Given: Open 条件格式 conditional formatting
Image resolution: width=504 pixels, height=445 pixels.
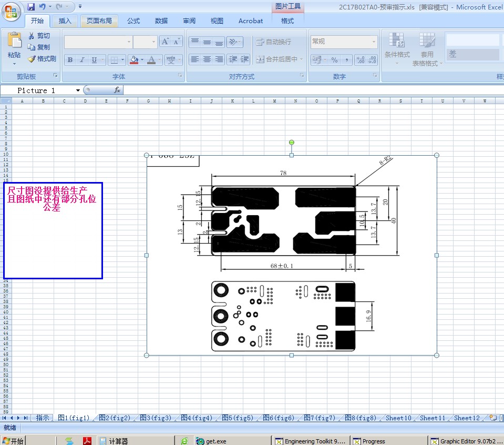Looking at the screenshot, I should (397, 48).
